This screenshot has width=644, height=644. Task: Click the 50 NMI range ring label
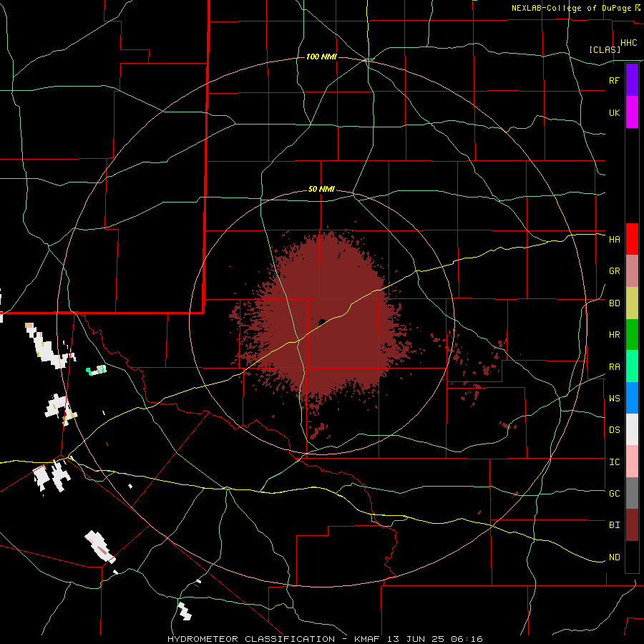pos(321,190)
